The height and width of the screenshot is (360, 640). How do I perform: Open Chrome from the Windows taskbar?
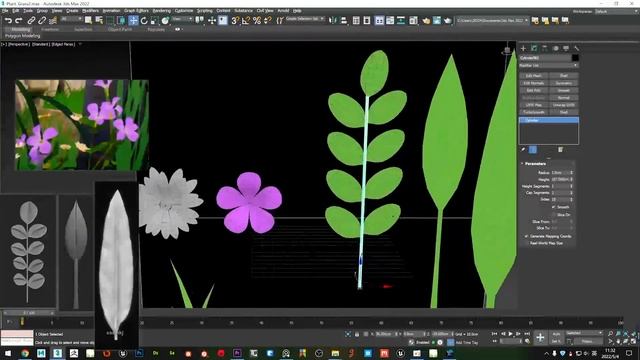click(x=25, y=353)
